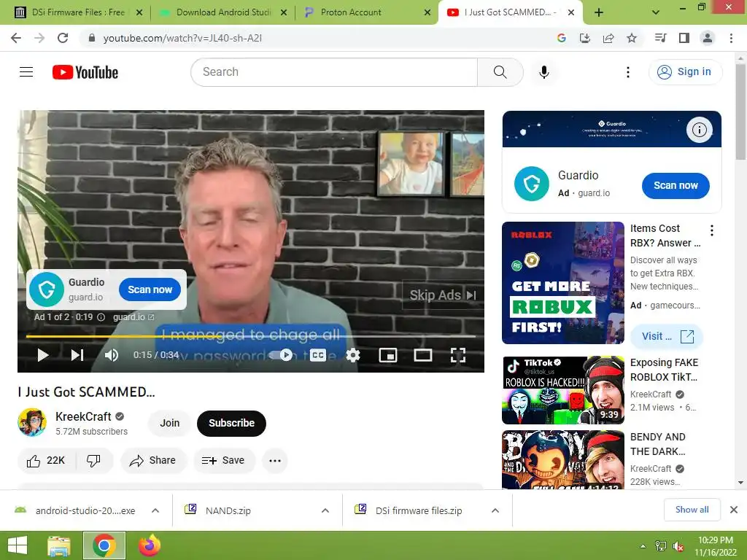Subscribe to KreekCraft
Image resolution: width=747 pixels, height=560 pixels.
[231, 424]
